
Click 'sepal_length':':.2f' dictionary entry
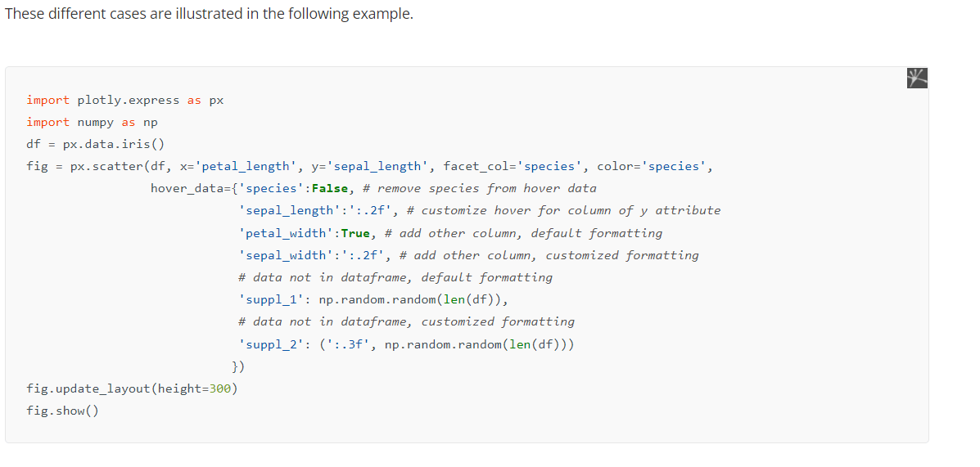(317, 210)
